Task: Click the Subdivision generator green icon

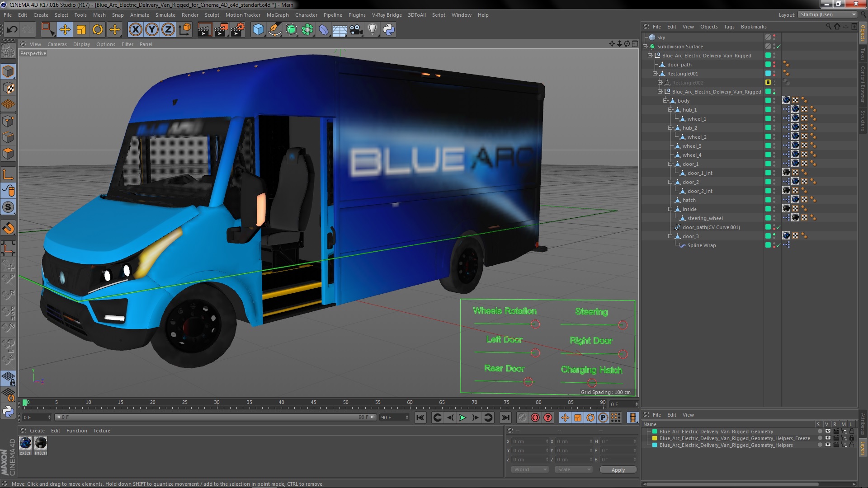Action: (291, 30)
